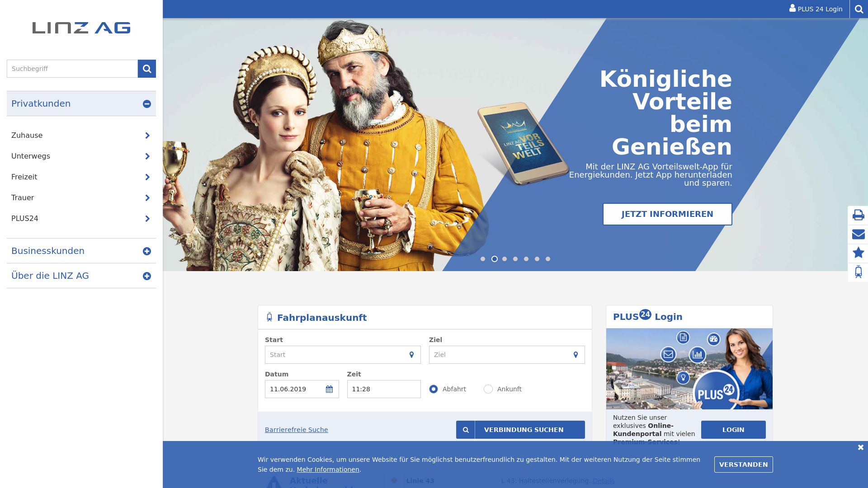This screenshot has width=868, height=488.
Task: Click the VERSTANDEN cookie button
Action: pyautogui.click(x=743, y=465)
